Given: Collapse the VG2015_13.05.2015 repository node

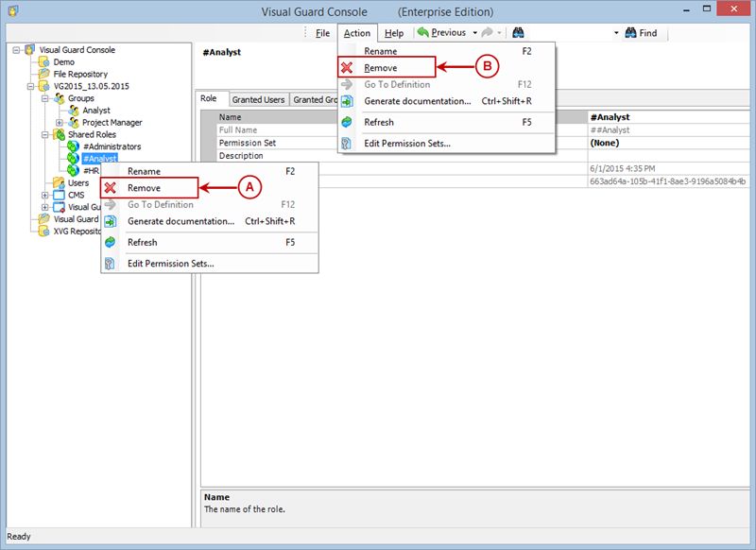Looking at the screenshot, I should point(30,86).
